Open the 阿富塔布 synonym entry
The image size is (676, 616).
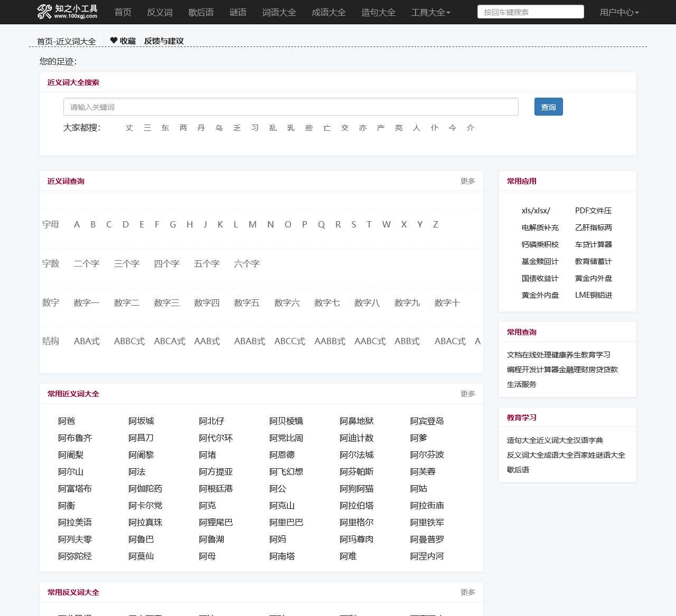(x=75, y=489)
